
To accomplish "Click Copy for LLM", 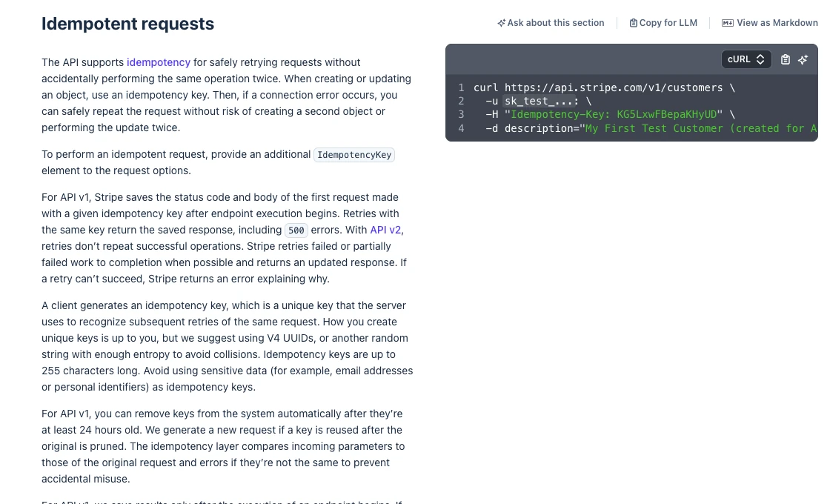I will (663, 23).
